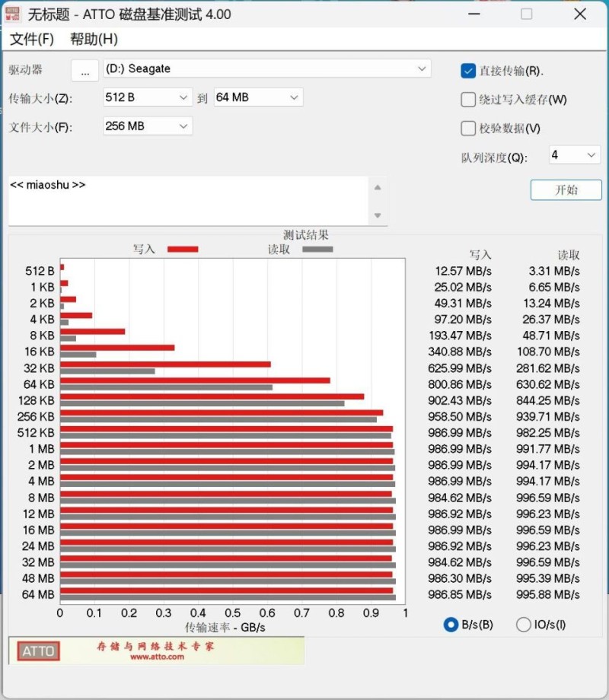Click the 开始 button to start test
Screen dimensions: 609x700
pos(566,190)
